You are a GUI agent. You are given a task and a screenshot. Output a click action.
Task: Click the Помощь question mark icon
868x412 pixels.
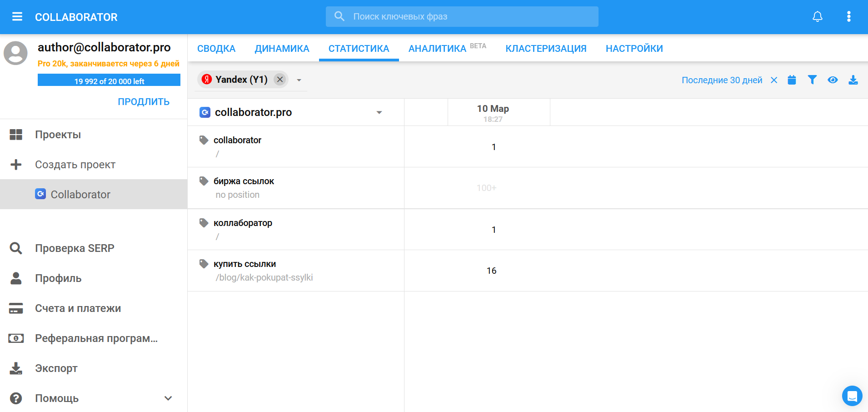(16, 398)
